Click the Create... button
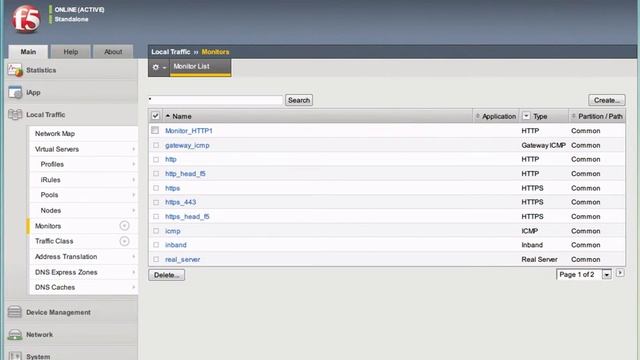 click(607, 100)
